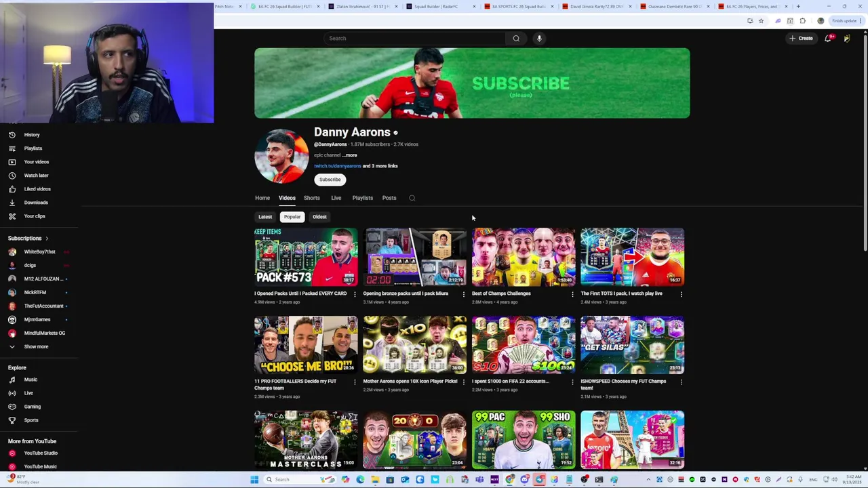Click the Create button
Image resolution: width=868 pixels, height=488 pixels.
tap(801, 39)
